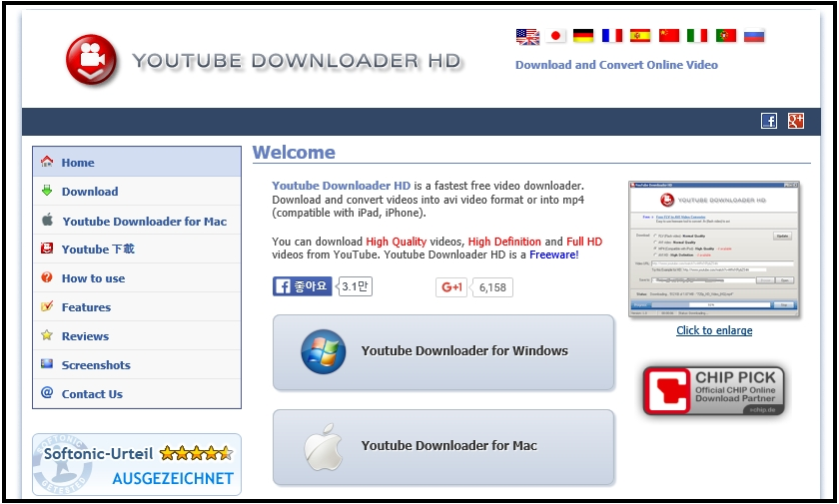Choose the German flag language
Screen dimensions: 839x504
583,36
